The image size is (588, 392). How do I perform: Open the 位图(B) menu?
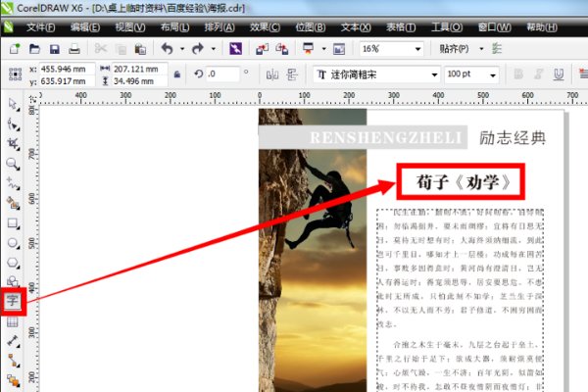coord(310,27)
